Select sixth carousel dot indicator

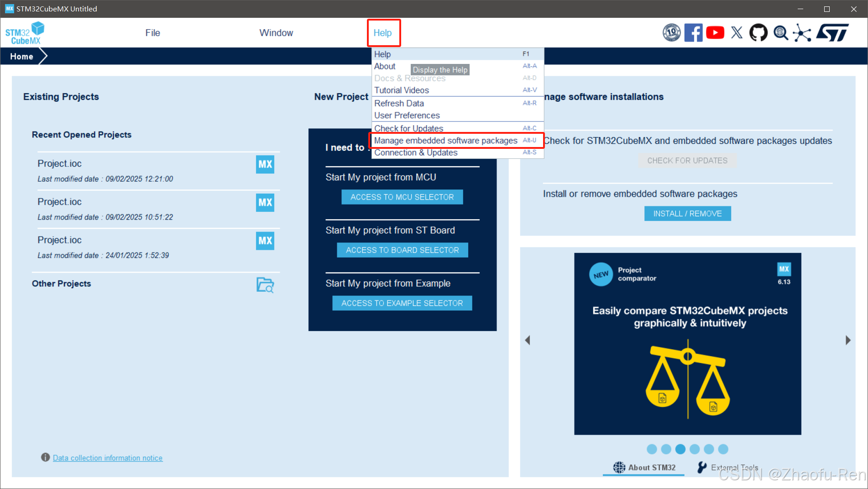tap(723, 449)
